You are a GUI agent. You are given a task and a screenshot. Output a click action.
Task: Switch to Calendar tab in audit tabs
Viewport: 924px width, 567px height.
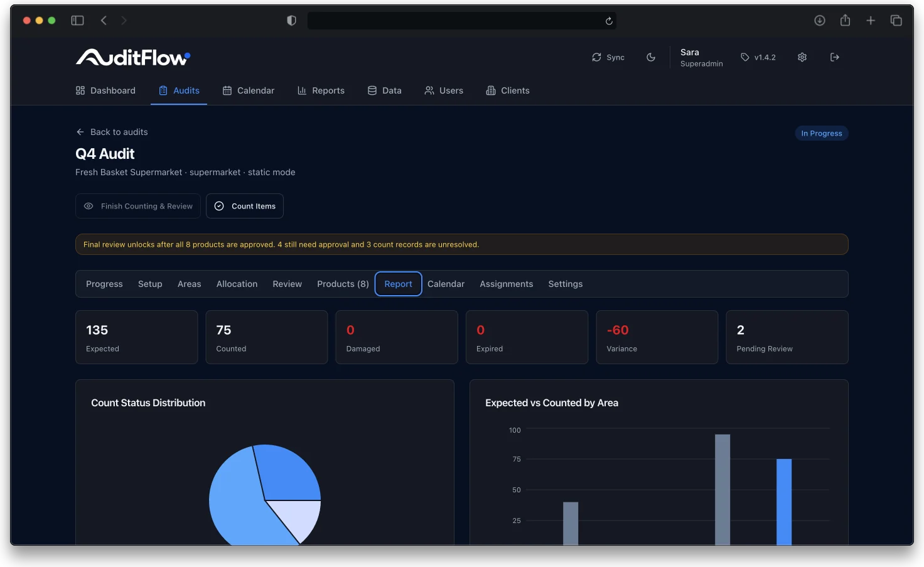pyautogui.click(x=446, y=284)
